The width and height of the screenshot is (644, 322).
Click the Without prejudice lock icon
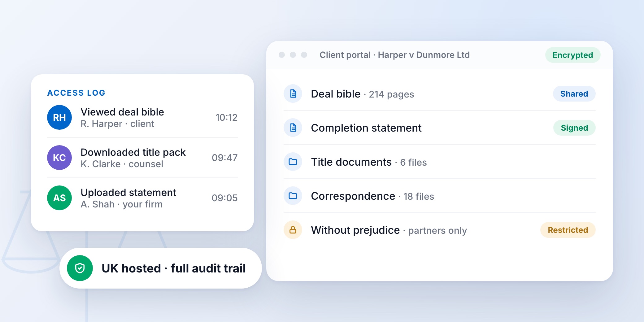[x=293, y=230]
